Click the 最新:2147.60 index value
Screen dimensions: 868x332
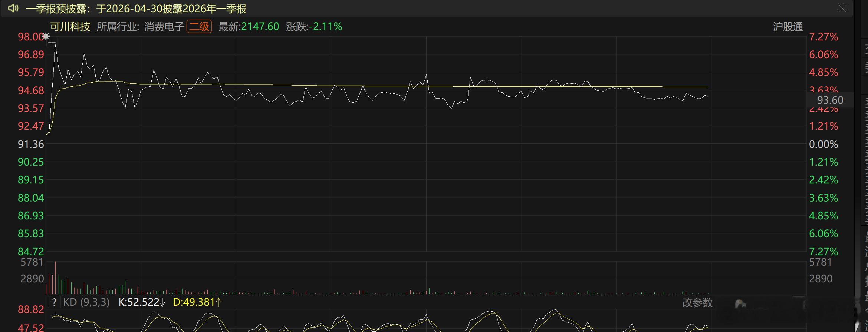click(x=249, y=27)
